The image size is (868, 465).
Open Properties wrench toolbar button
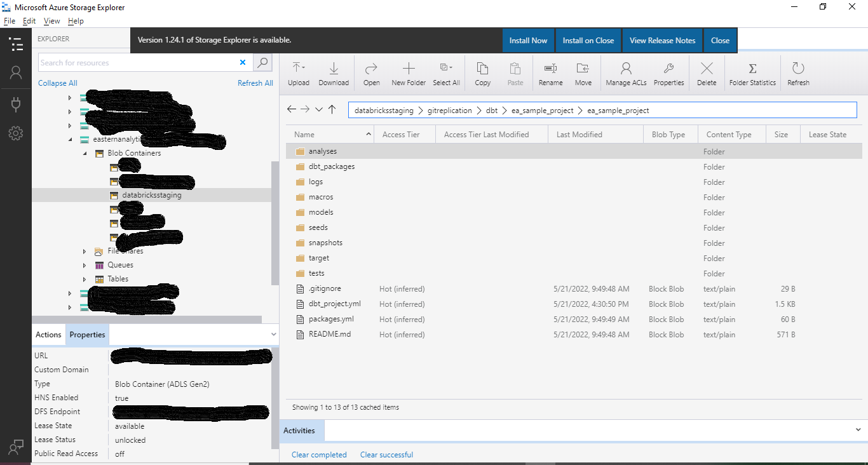coord(668,74)
